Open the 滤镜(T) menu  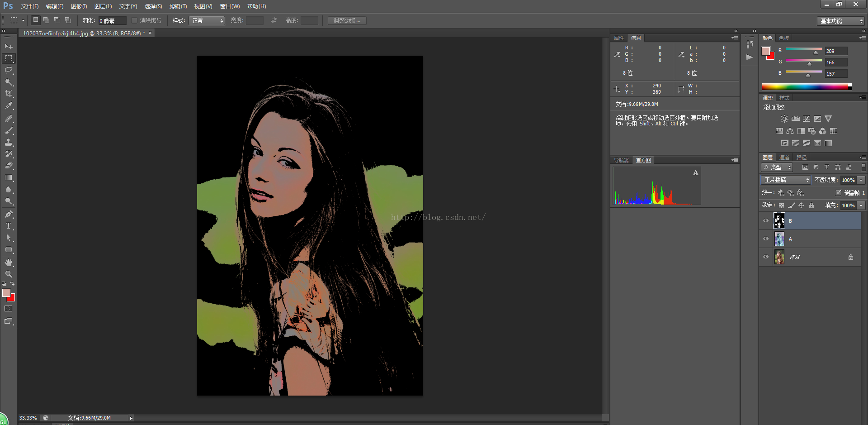pyautogui.click(x=178, y=6)
